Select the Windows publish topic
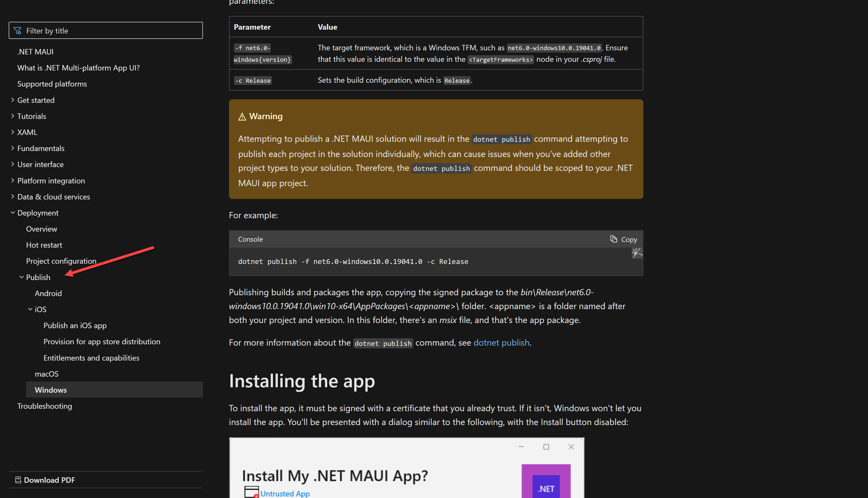 point(51,390)
